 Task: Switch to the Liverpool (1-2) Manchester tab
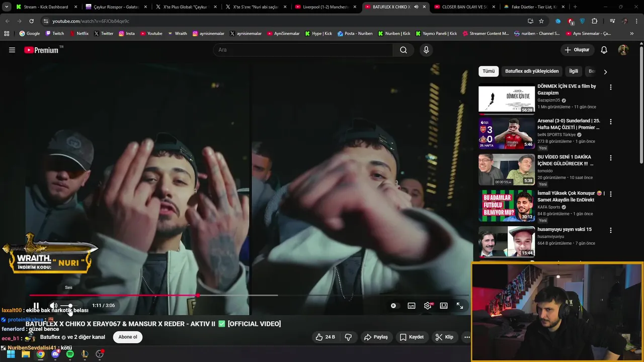pyautogui.click(x=326, y=7)
